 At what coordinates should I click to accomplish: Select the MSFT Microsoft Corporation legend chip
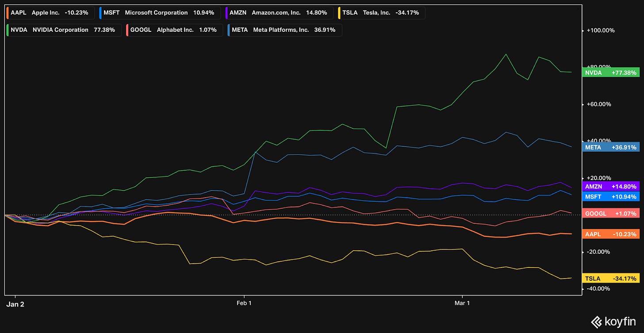point(161,13)
